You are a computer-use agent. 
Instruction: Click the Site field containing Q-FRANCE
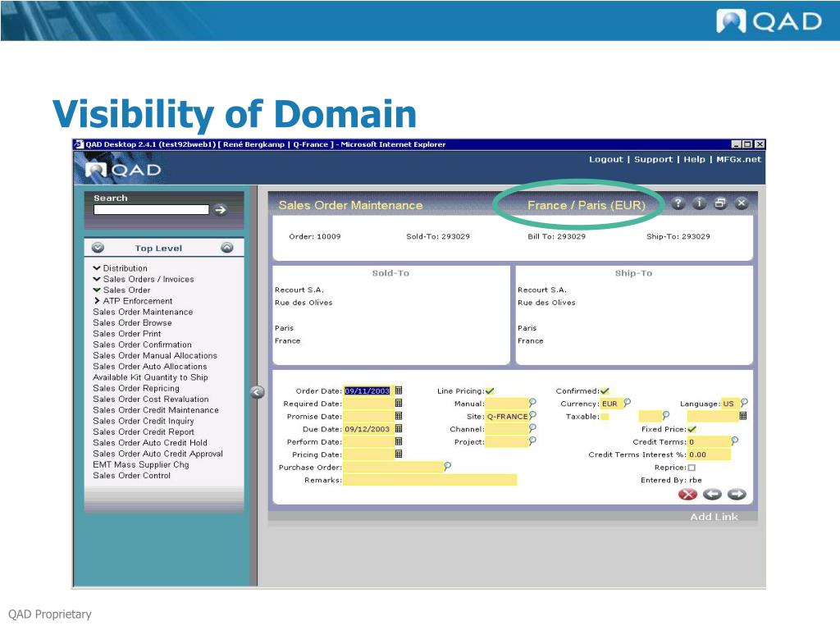click(507, 416)
